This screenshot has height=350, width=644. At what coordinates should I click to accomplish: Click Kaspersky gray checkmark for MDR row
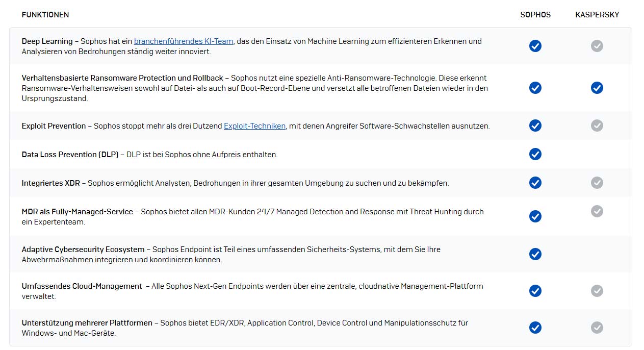tap(597, 211)
